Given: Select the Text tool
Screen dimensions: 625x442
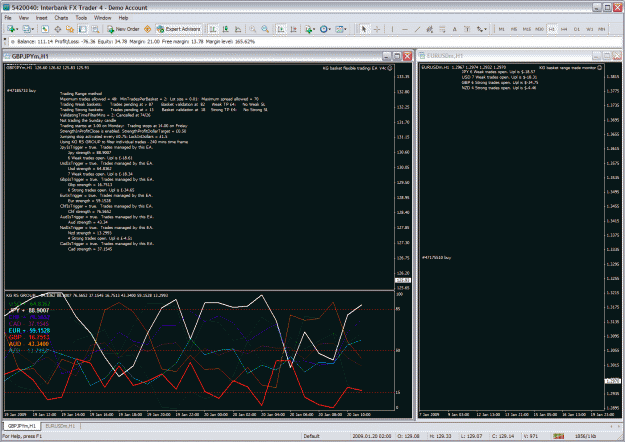Looking at the screenshot, I should tap(454, 29).
